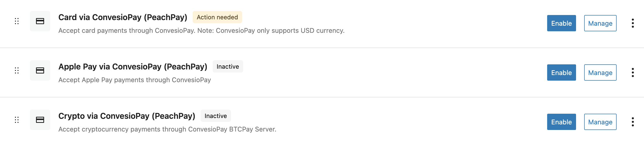
Task: Enable Crypto via ConvesioPay payments
Action: click(561, 122)
